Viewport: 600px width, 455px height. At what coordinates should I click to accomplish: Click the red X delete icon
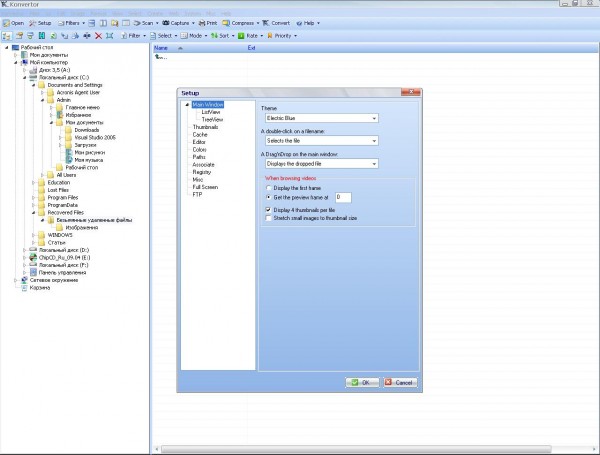(98, 36)
